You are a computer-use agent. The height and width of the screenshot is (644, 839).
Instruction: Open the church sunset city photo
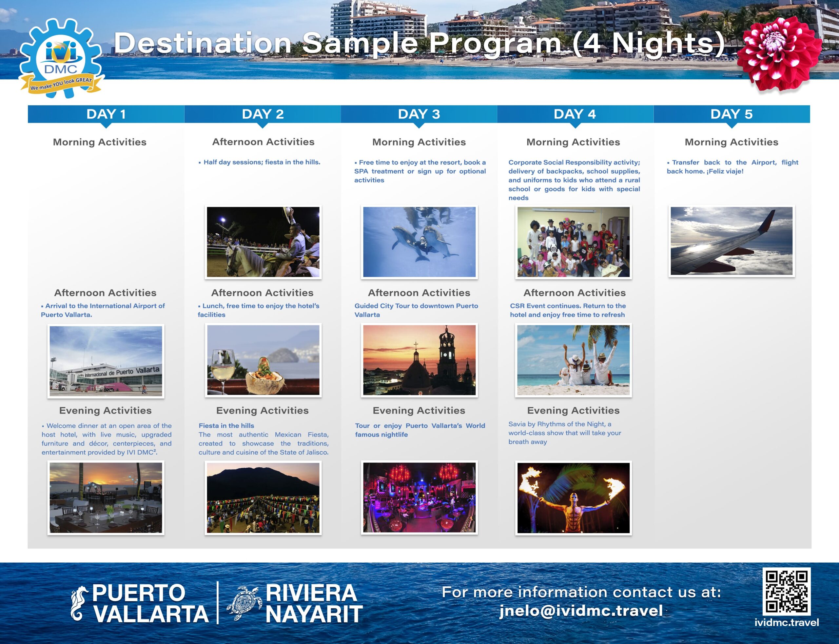(419, 360)
